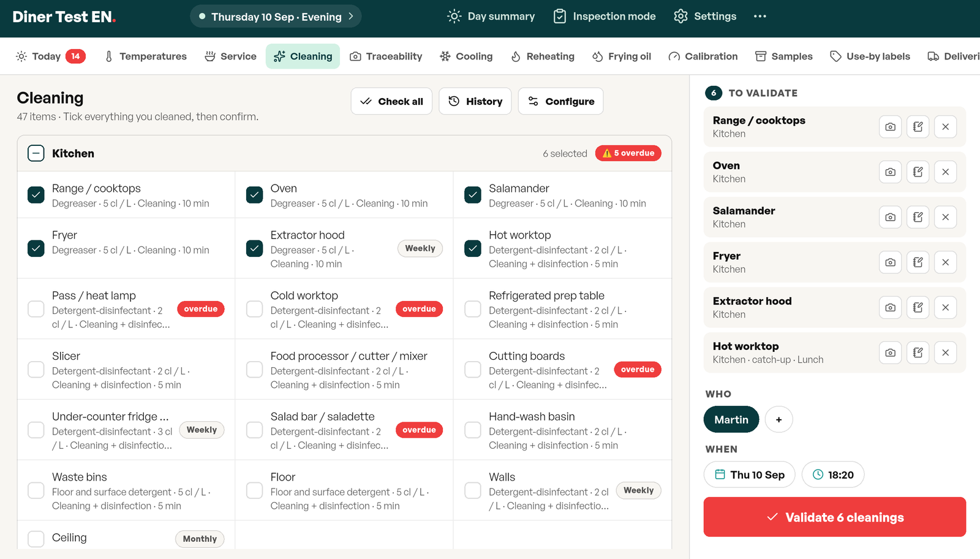Image resolution: width=980 pixels, height=559 pixels.
Task: Uncheck the Range / cooktops checkbox
Action: (36, 195)
